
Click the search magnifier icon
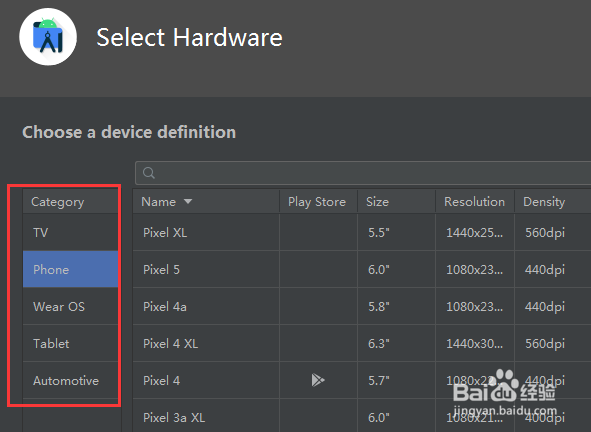click(x=149, y=173)
